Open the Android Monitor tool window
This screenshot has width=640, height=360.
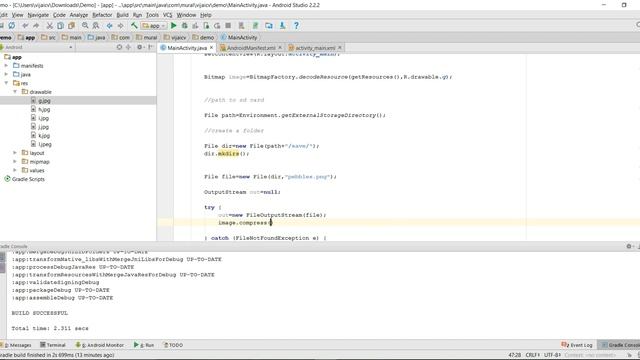point(100,345)
